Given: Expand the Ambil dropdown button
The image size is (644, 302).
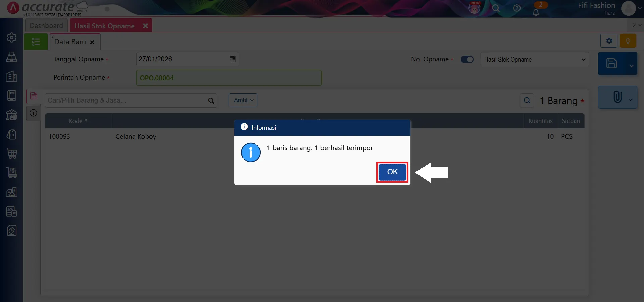Looking at the screenshot, I should click(x=243, y=100).
